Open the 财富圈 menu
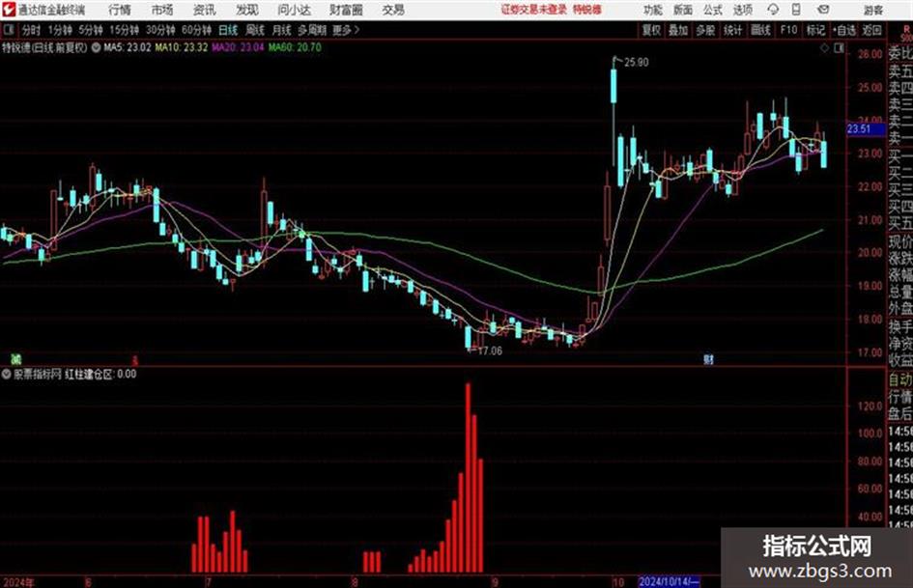This screenshot has height=588, width=913. (x=346, y=10)
